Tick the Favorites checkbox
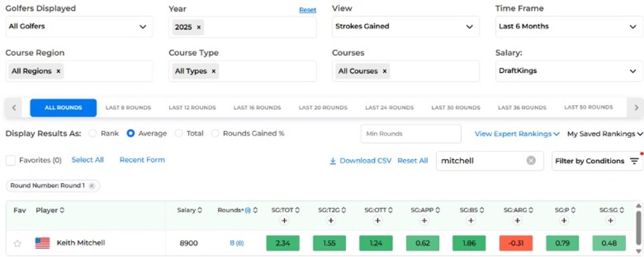This screenshot has width=644, height=257. [x=11, y=160]
